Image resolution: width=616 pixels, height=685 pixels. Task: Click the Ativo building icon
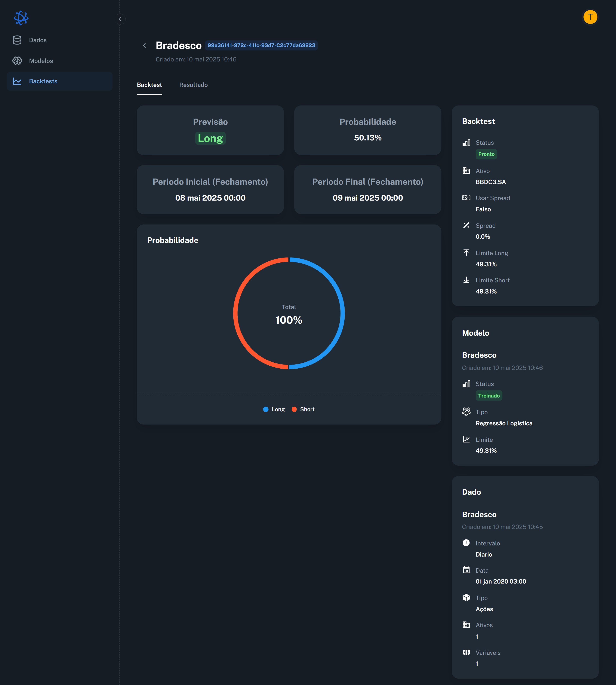click(466, 170)
